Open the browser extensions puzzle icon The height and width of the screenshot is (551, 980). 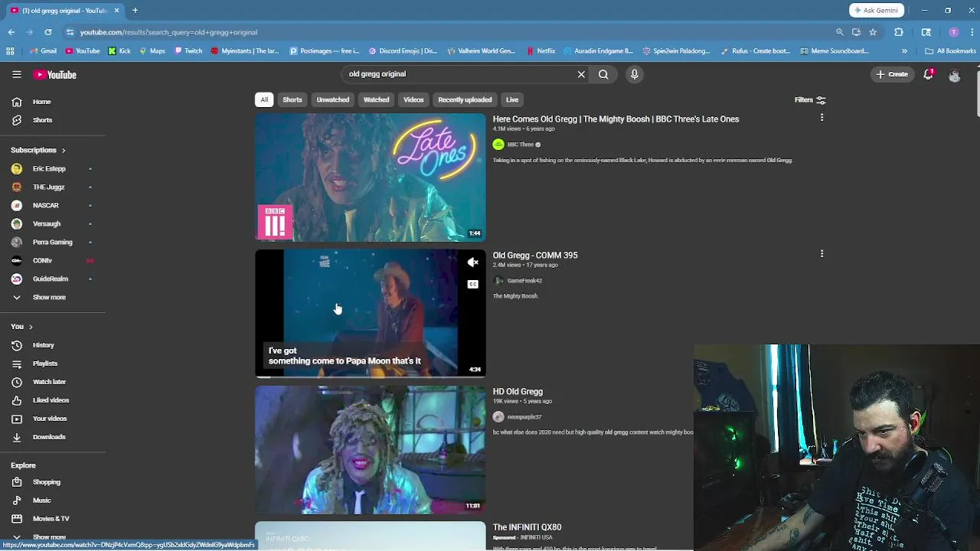899,32
